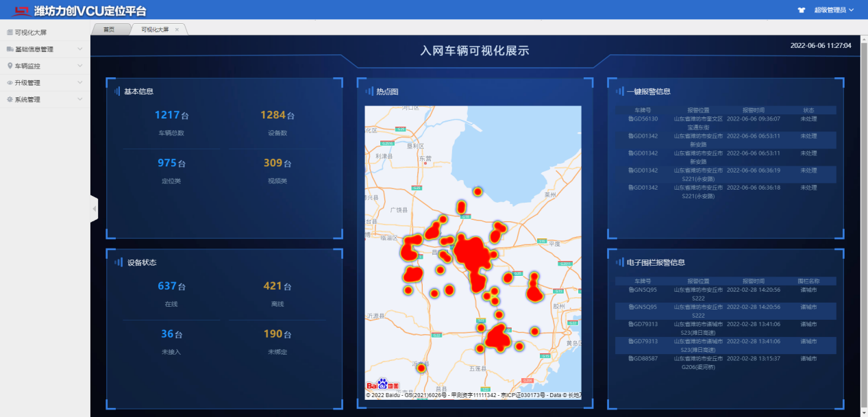Viewport: 868px width, 417px height.
Task: Click the 沂源县 label on the map
Action: [x=376, y=316]
